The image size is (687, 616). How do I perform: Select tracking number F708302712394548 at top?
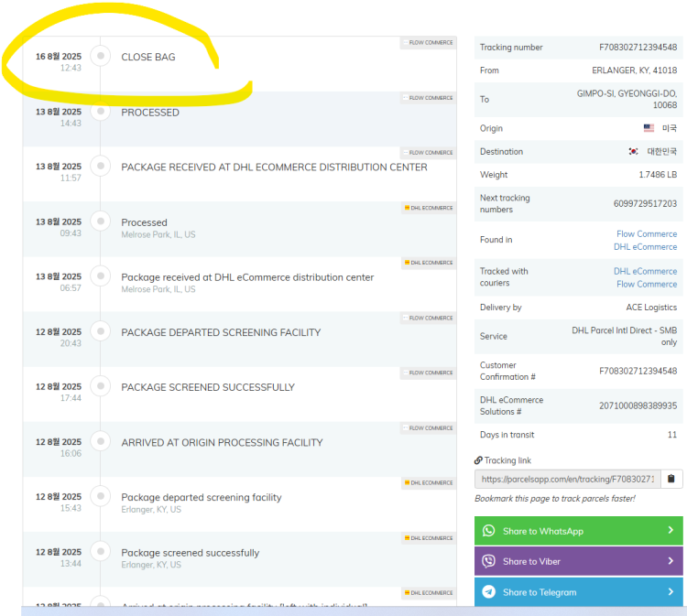click(638, 47)
